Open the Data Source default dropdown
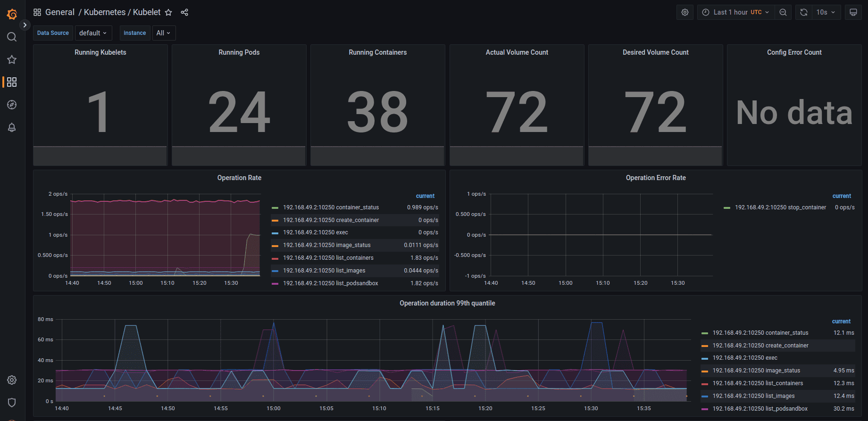Viewport: 868px width, 421px height. [x=93, y=33]
